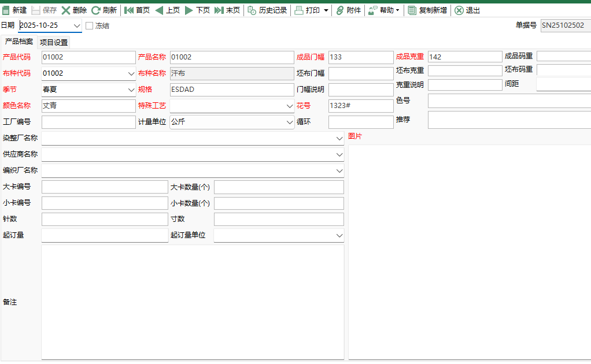The width and height of the screenshot is (591, 364).
Task: Open the 季节 dropdown showing 春夏
Action: (131, 90)
